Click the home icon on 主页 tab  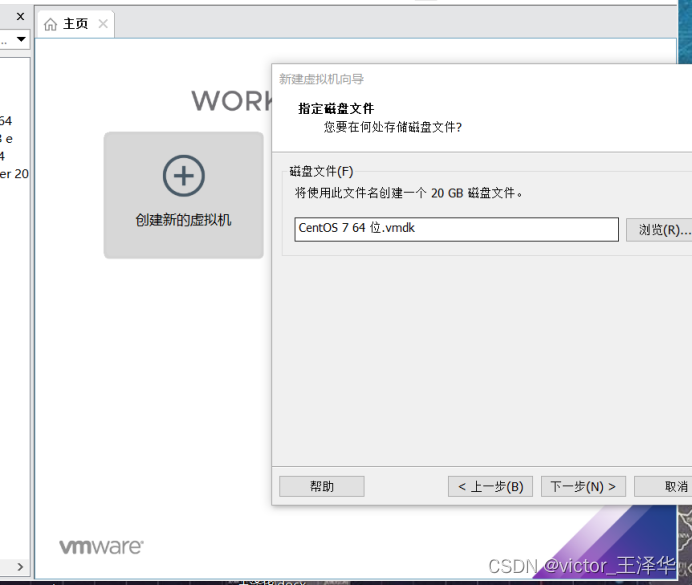tap(50, 24)
